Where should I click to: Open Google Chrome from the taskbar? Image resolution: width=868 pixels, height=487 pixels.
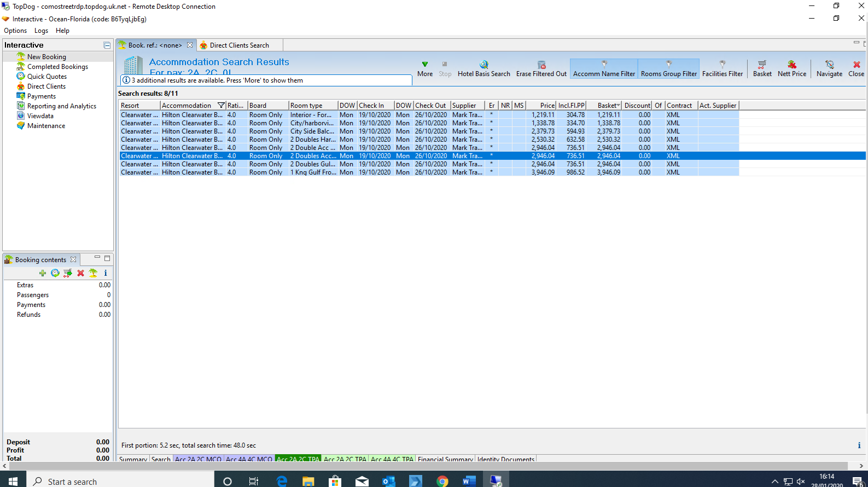pyautogui.click(x=442, y=481)
